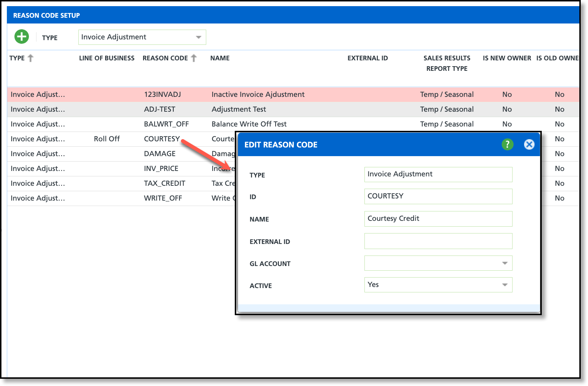Sort by NAME column header
This screenshot has height=386, width=588.
220,58
